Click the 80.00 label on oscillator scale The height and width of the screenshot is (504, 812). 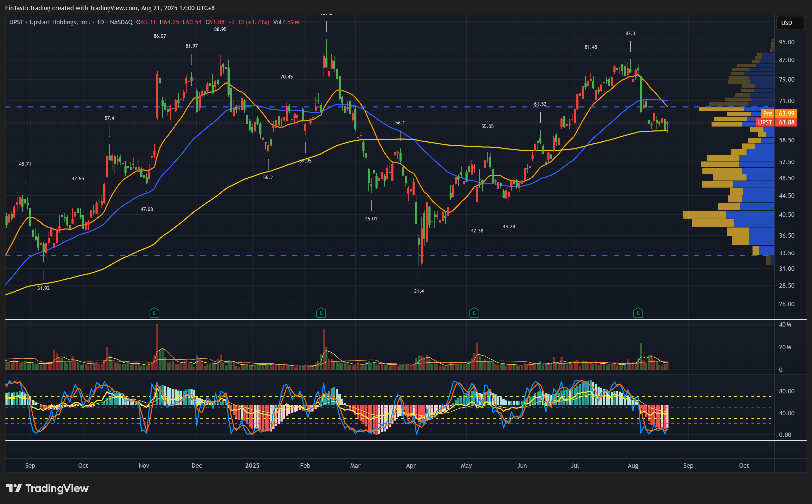786,391
